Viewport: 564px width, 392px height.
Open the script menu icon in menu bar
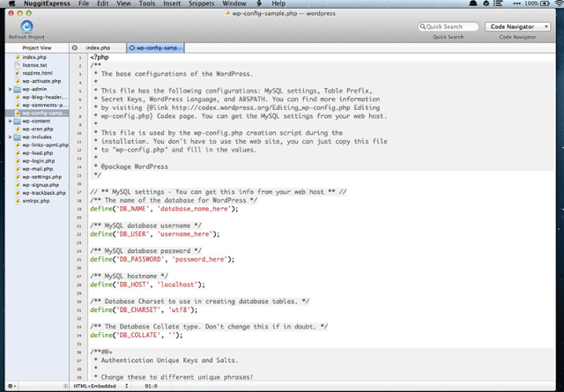259,4
